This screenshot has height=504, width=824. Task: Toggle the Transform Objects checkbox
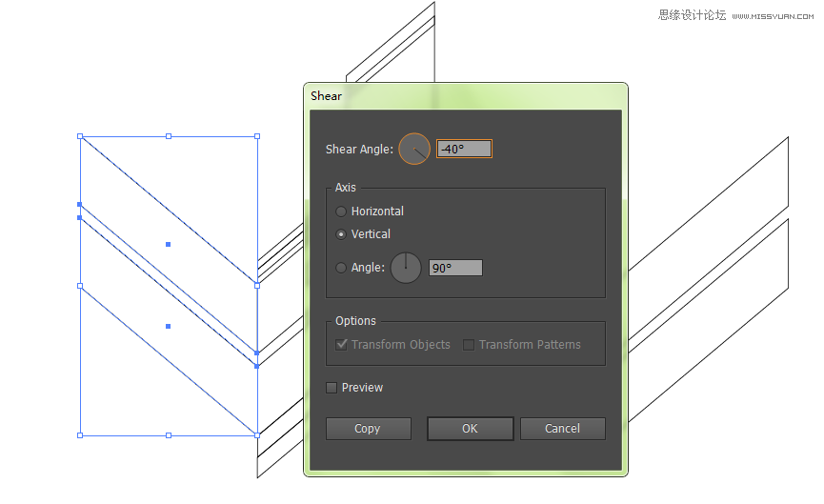342,344
